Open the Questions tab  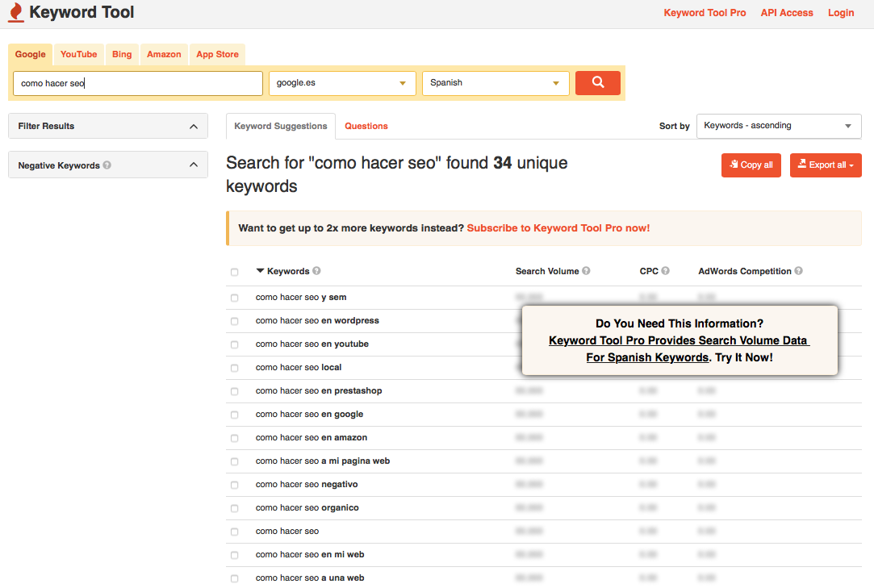(366, 126)
